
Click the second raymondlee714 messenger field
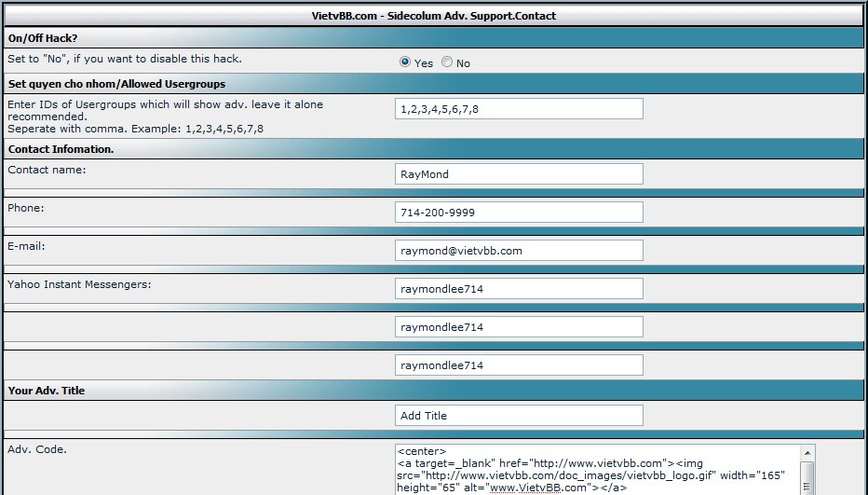[519, 327]
